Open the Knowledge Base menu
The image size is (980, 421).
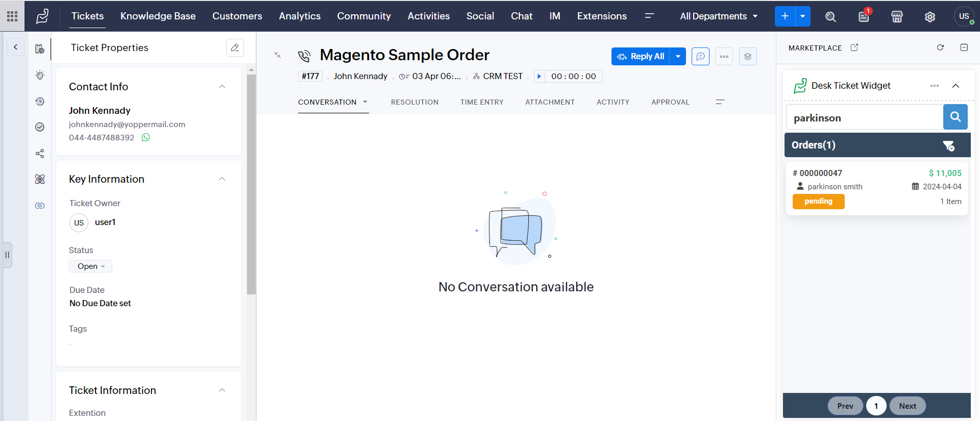[x=158, y=16]
